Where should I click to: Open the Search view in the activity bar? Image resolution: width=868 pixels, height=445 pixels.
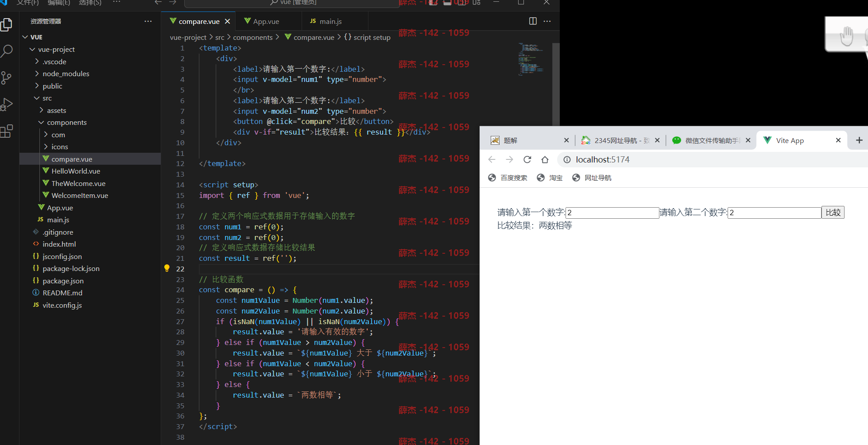coord(7,51)
